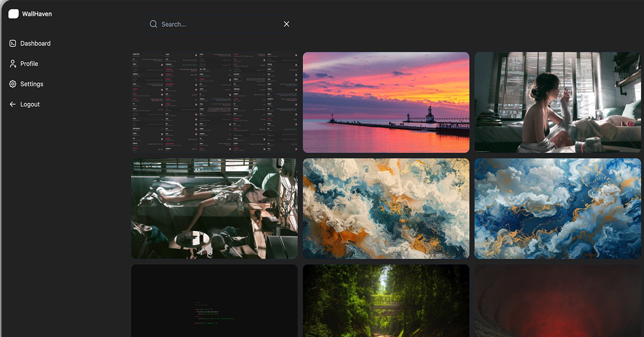This screenshot has width=644, height=337.
Task: Open the green forest bridge wallpaper
Action: (x=386, y=301)
